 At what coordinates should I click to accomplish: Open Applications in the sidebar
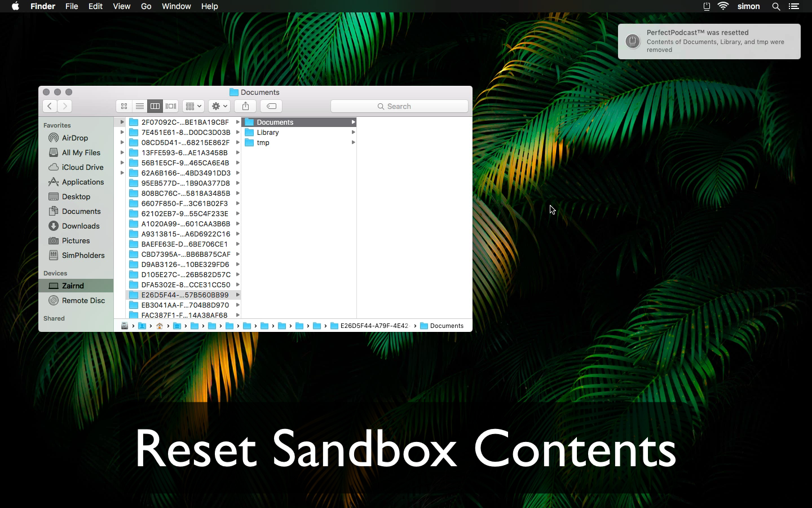(77, 182)
